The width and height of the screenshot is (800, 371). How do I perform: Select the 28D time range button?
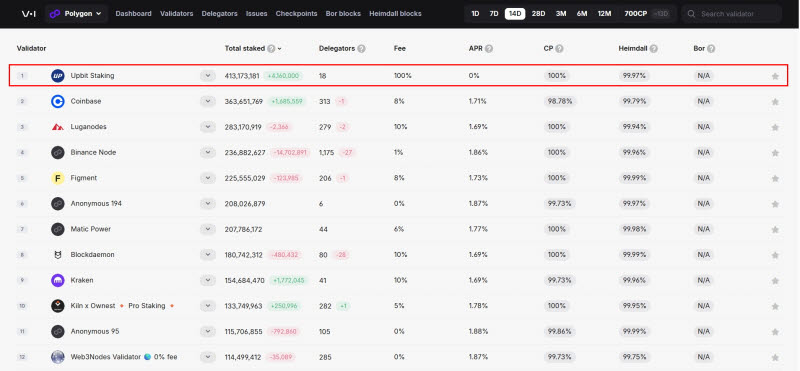pos(538,14)
